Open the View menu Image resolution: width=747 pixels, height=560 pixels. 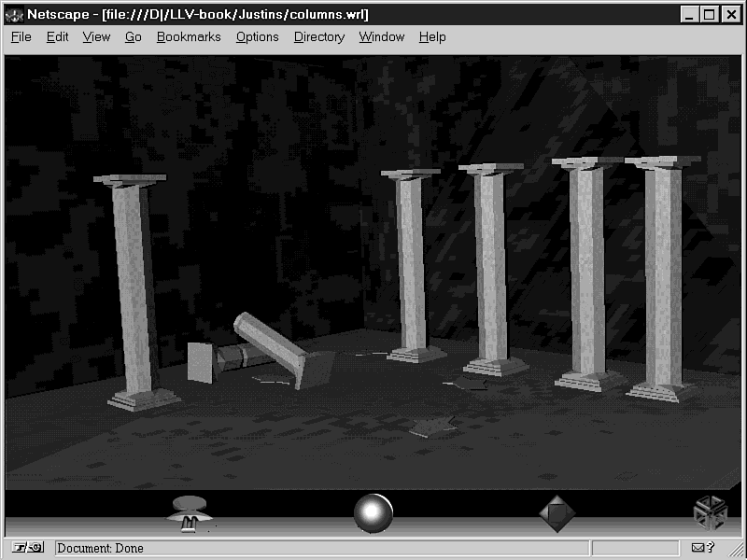click(96, 37)
